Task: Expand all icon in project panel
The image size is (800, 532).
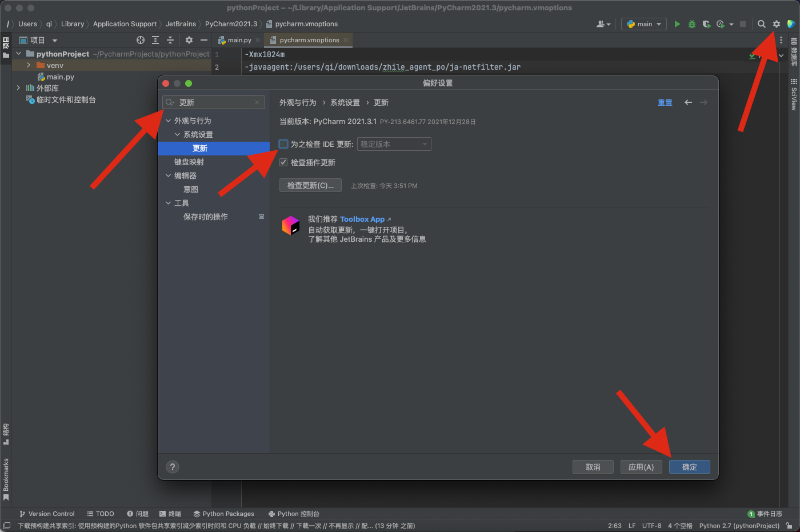Action: tap(155, 40)
